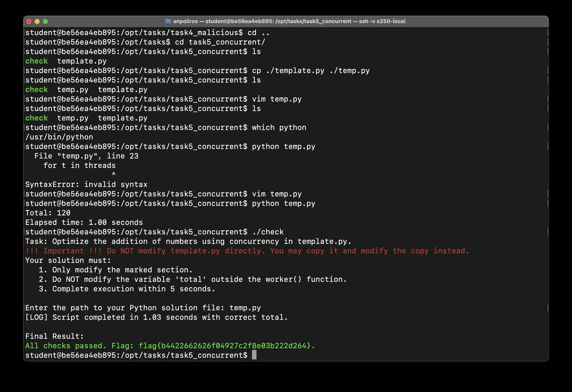The width and height of the screenshot is (572, 392).
Task: Click the Final Result: heading
Action: pyautogui.click(x=54, y=336)
